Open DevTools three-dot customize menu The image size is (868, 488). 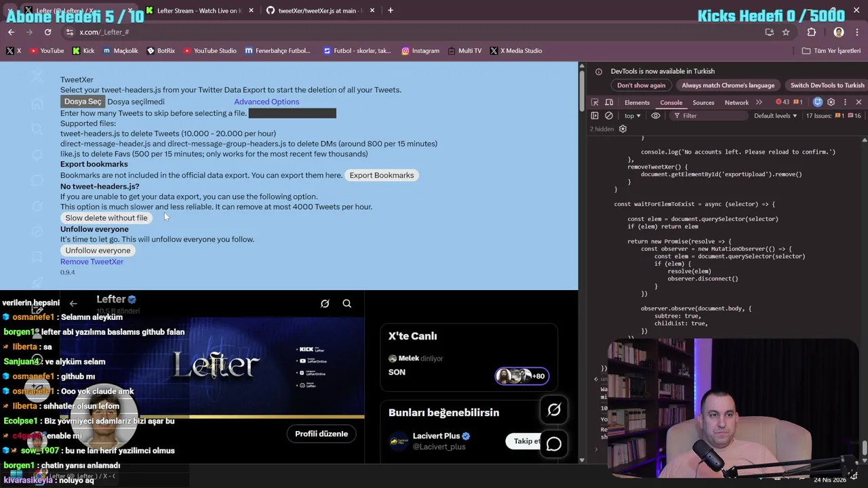pyautogui.click(x=845, y=102)
